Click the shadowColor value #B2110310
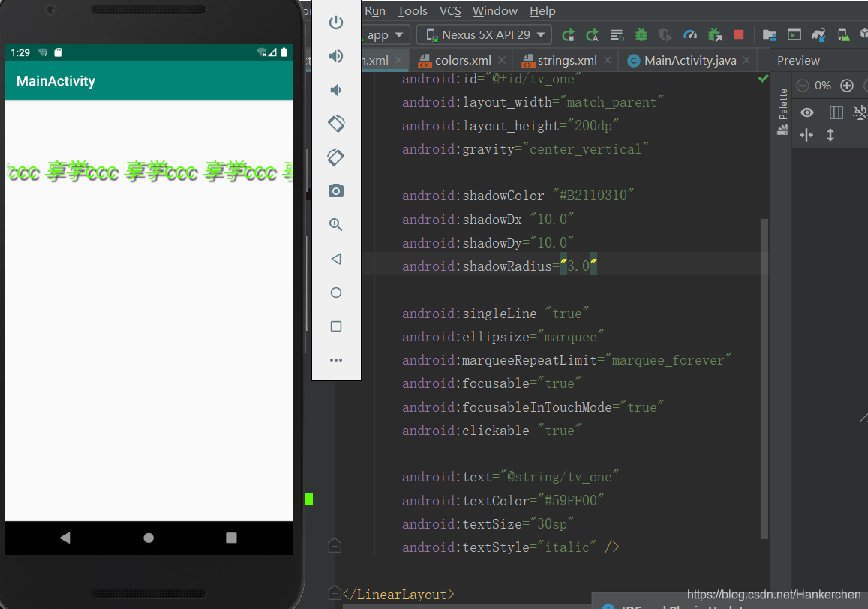 [593, 196]
